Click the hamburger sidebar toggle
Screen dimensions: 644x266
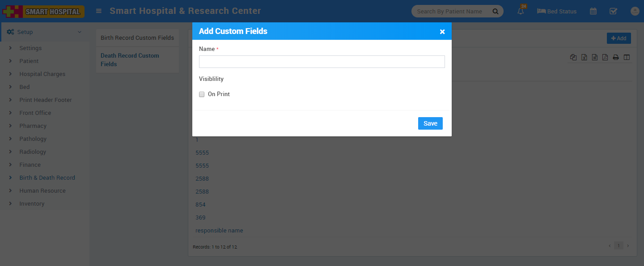click(x=99, y=11)
